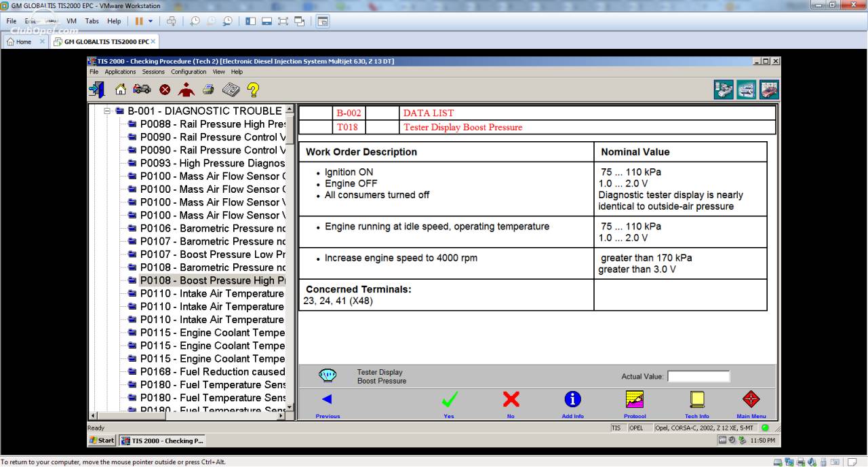Open VMware Help menu
The width and height of the screenshot is (868, 467).
(114, 21)
